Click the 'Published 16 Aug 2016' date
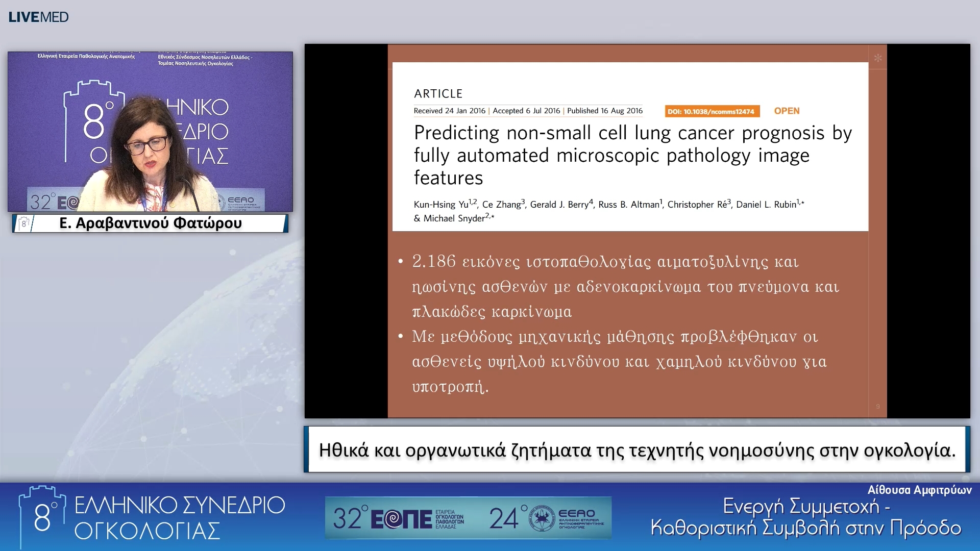The height and width of the screenshot is (551, 980). coord(605,111)
